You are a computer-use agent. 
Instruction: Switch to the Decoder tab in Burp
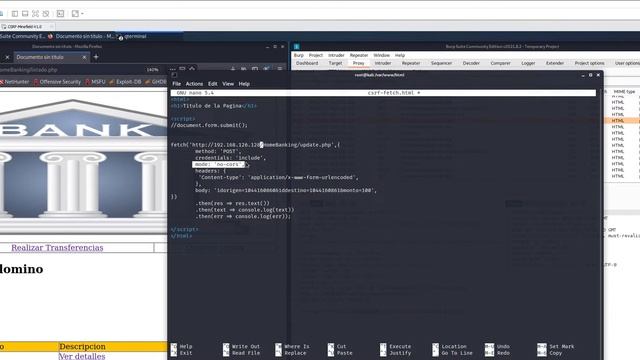click(471, 63)
